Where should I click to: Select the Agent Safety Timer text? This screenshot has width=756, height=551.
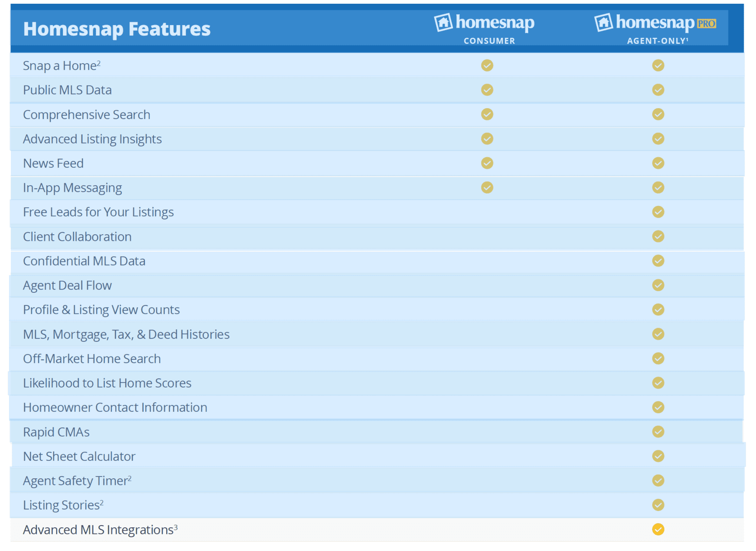77,481
